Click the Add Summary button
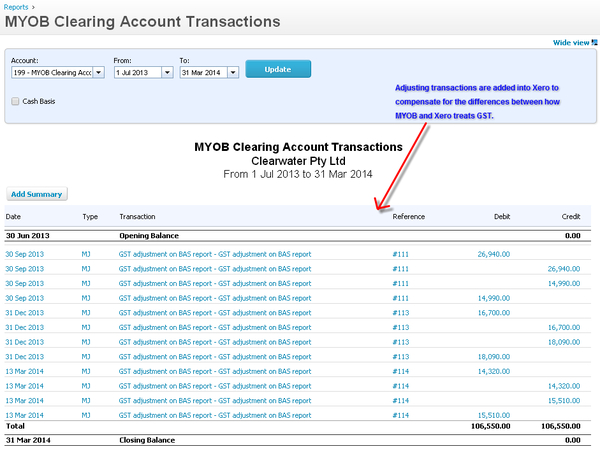Screen dimensions: 600x456 click(x=37, y=194)
